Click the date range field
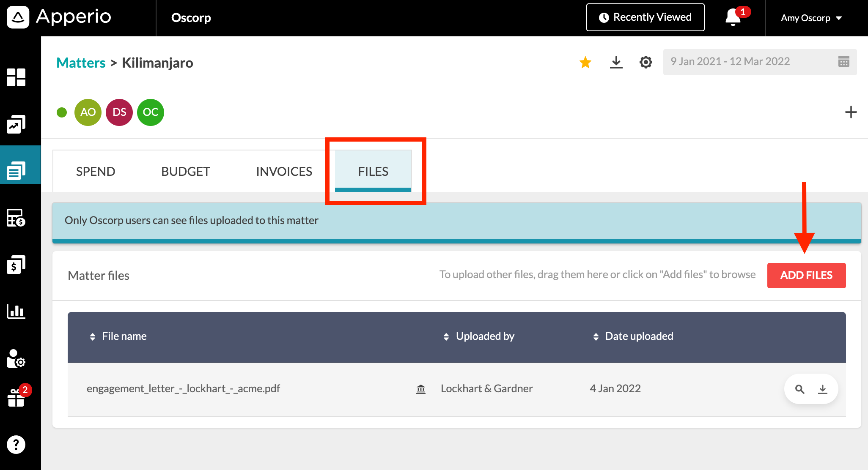Viewport: 868px width, 470px height. tap(760, 62)
